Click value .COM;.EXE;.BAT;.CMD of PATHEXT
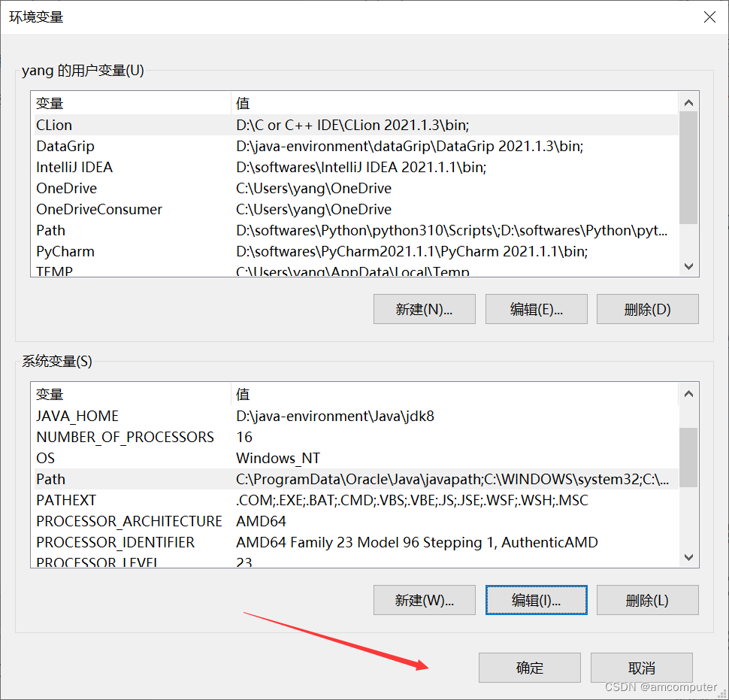This screenshot has height=700, width=729. (412, 500)
